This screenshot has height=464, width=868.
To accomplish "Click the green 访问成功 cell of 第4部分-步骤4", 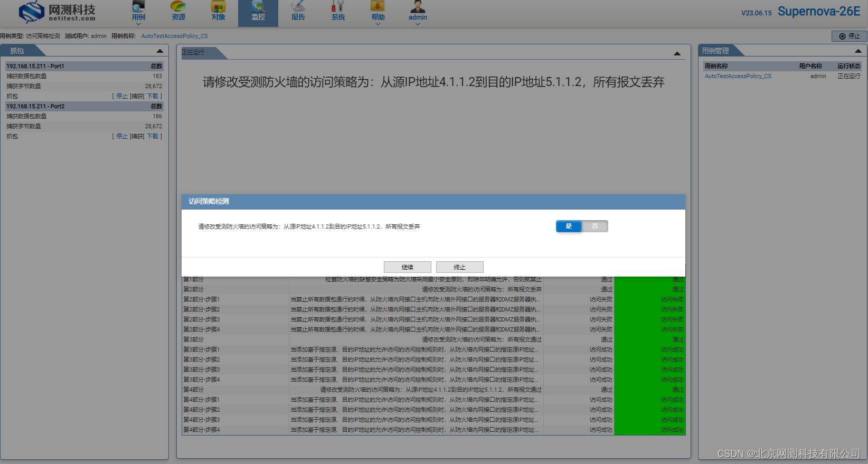I will 650,430.
